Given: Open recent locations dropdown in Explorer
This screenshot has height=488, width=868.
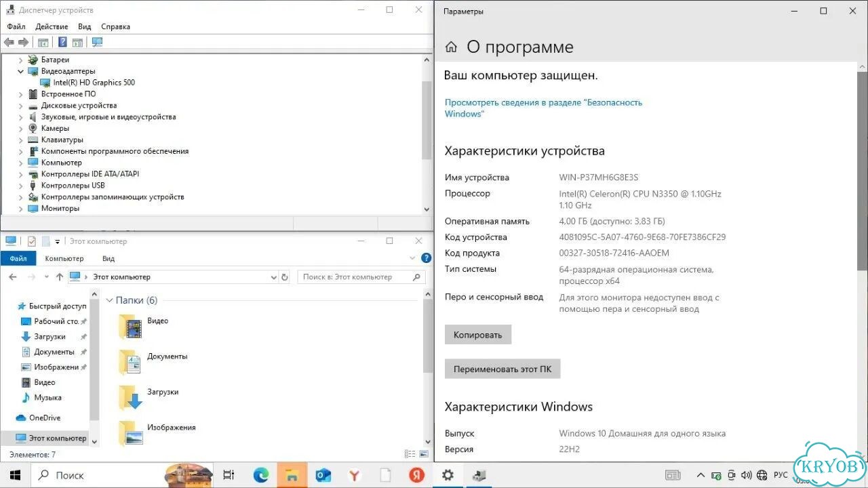Looking at the screenshot, I should point(46,277).
